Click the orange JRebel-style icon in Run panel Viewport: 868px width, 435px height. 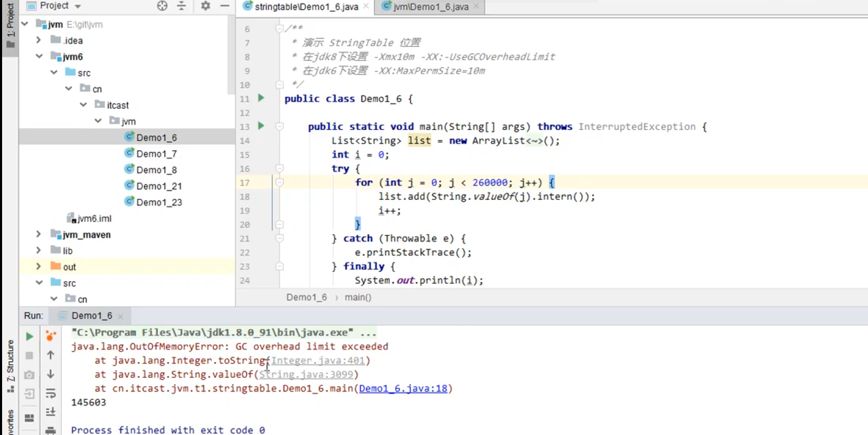51,336
